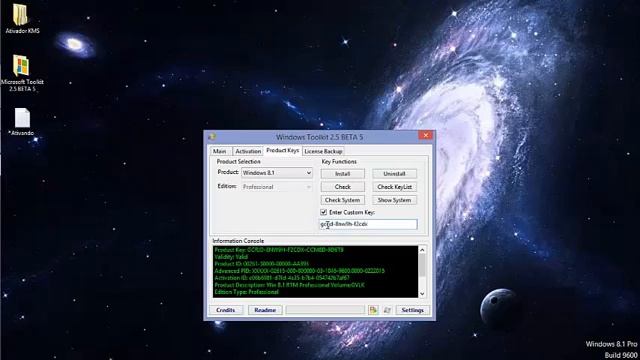This screenshot has height=360, width=640.
Task: Click the 'Validity: Valid' console line
Action: point(231,257)
